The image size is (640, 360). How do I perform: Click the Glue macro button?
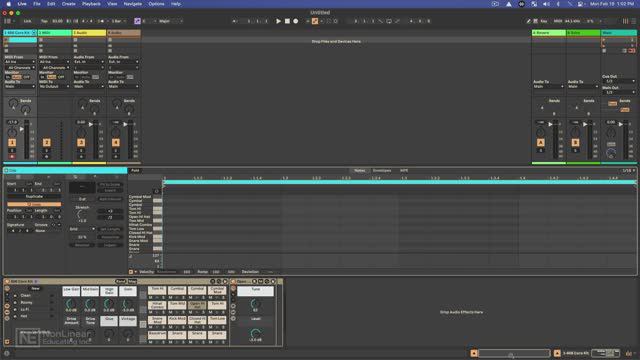(109, 320)
